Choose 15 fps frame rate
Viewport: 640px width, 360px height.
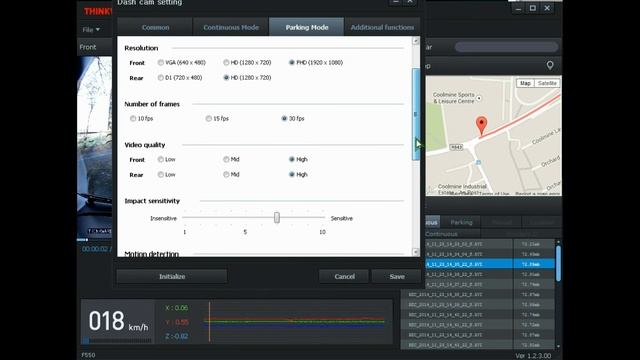pyautogui.click(x=209, y=118)
